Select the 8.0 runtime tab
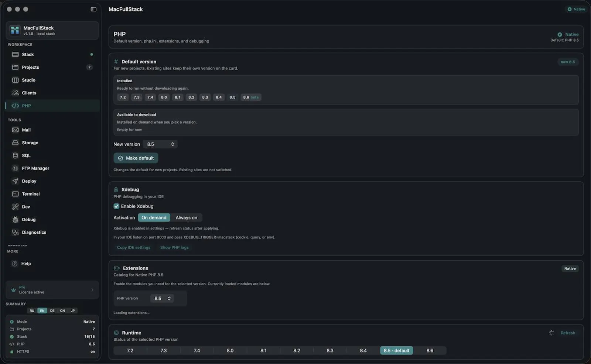Image resolution: width=591 pixels, height=364 pixels. pyautogui.click(x=230, y=350)
